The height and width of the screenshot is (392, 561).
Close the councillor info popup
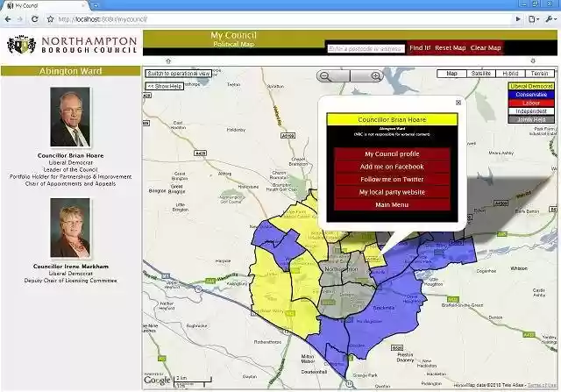coord(458,103)
